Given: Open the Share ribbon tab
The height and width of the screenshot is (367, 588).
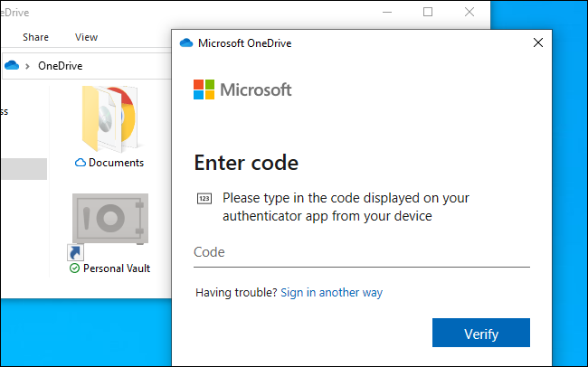Looking at the screenshot, I should pyautogui.click(x=36, y=37).
